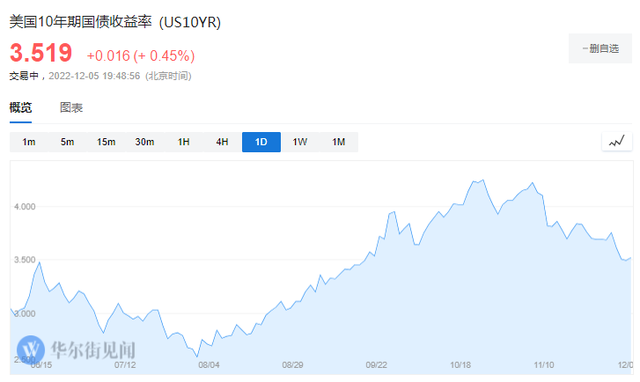Click the 3.519 current yield value
The image size is (640, 382).
(x=41, y=53)
